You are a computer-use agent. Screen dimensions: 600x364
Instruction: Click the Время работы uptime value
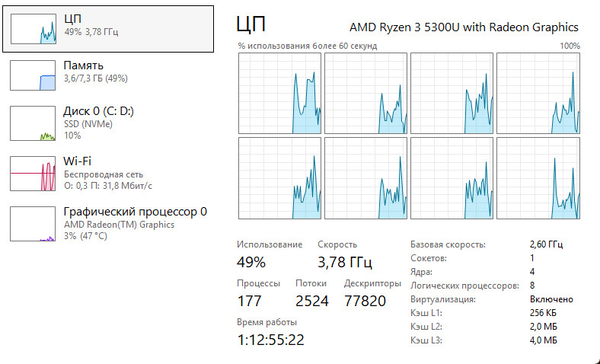(x=270, y=340)
